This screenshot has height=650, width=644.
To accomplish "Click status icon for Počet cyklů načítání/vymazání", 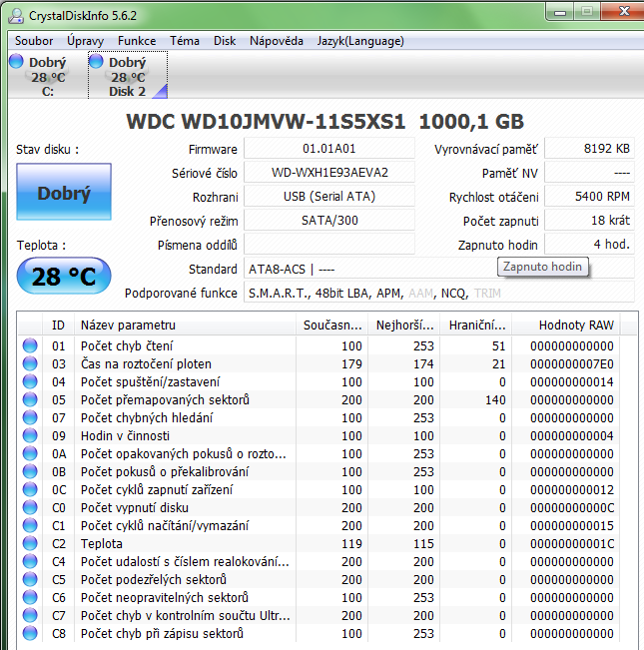I will tap(30, 525).
